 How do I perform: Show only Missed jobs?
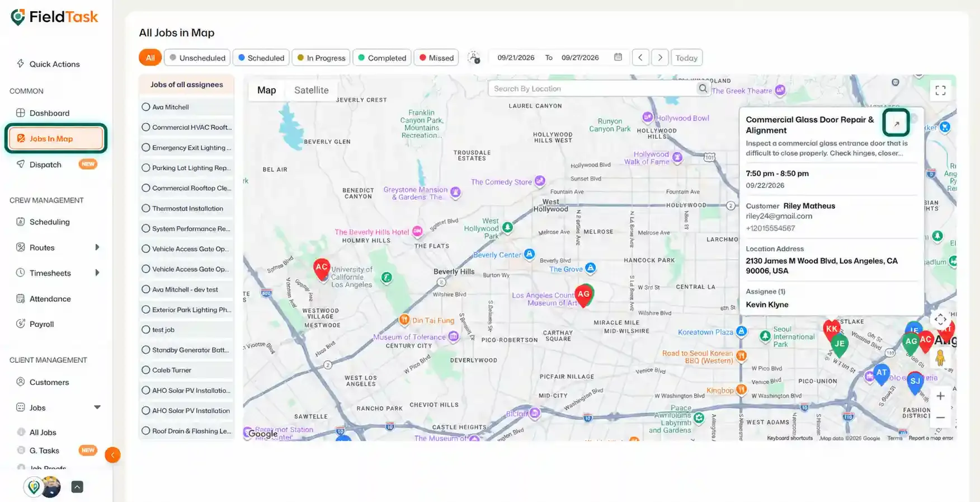click(436, 58)
